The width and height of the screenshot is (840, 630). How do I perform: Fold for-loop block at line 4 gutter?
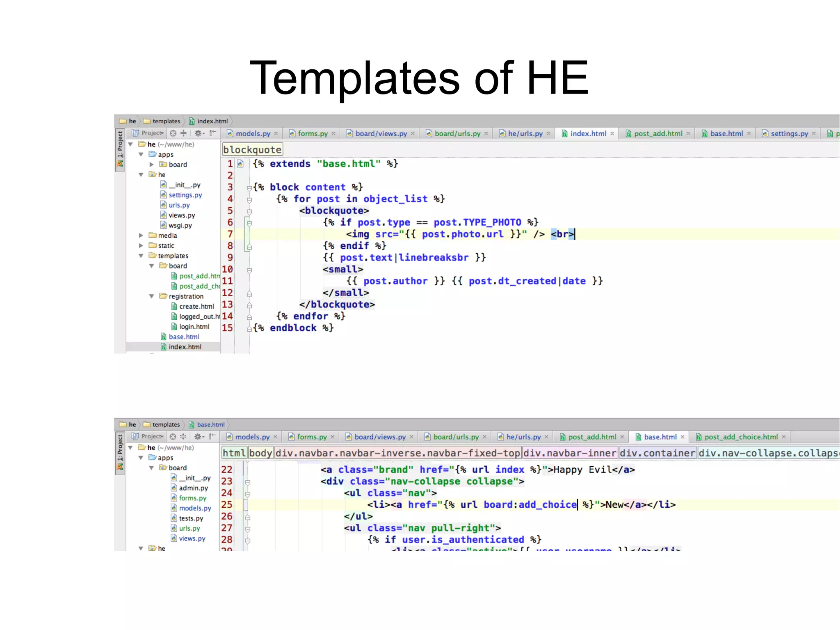249,200
